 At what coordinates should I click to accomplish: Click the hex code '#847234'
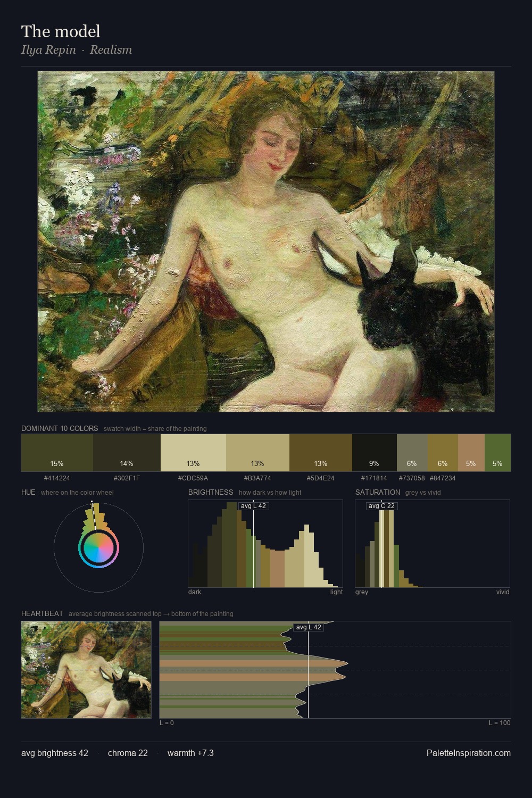coord(443,478)
